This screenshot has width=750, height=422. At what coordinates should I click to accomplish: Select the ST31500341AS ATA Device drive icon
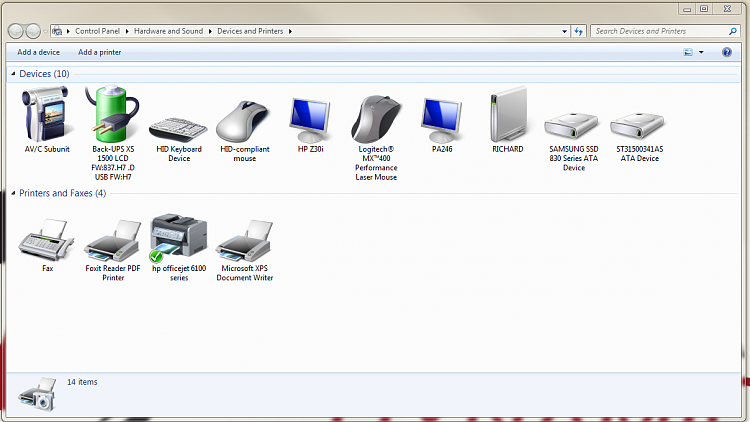point(638,125)
